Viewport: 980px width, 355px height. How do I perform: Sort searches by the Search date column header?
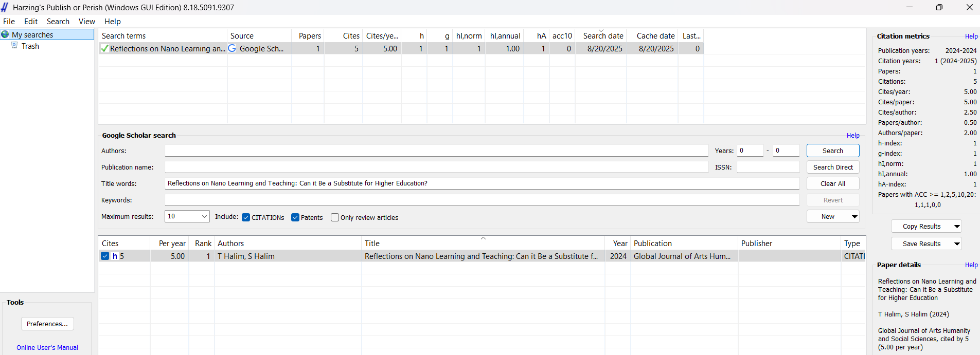tap(601, 36)
